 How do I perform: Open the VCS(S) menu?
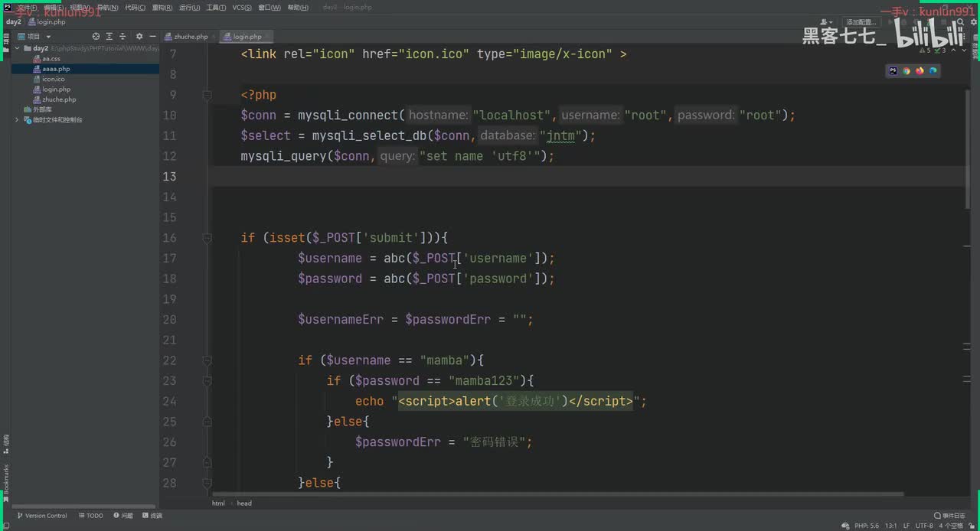point(242,8)
